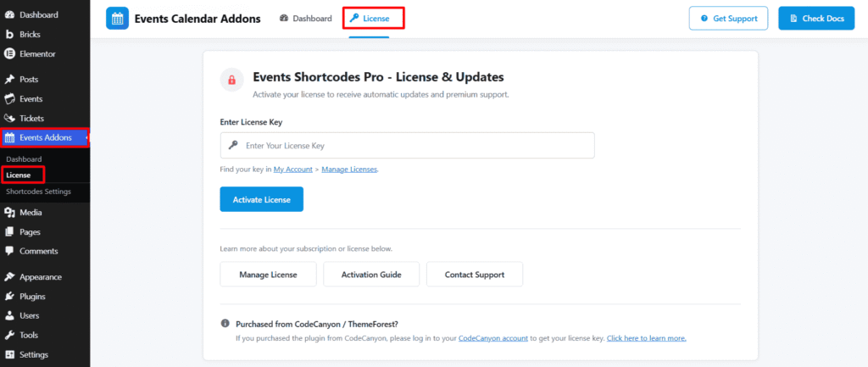
Task: Click the Pages icon in sidebar
Action: tap(9, 232)
